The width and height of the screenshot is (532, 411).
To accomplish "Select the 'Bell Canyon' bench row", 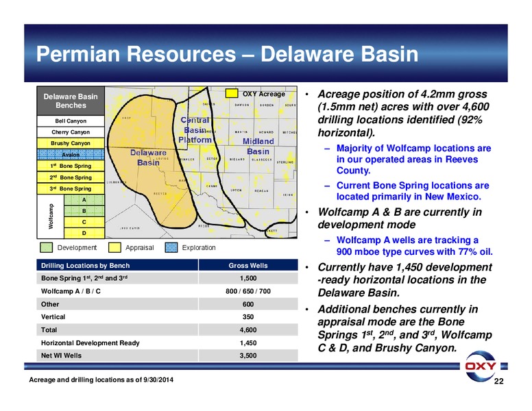I will coord(71,121).
